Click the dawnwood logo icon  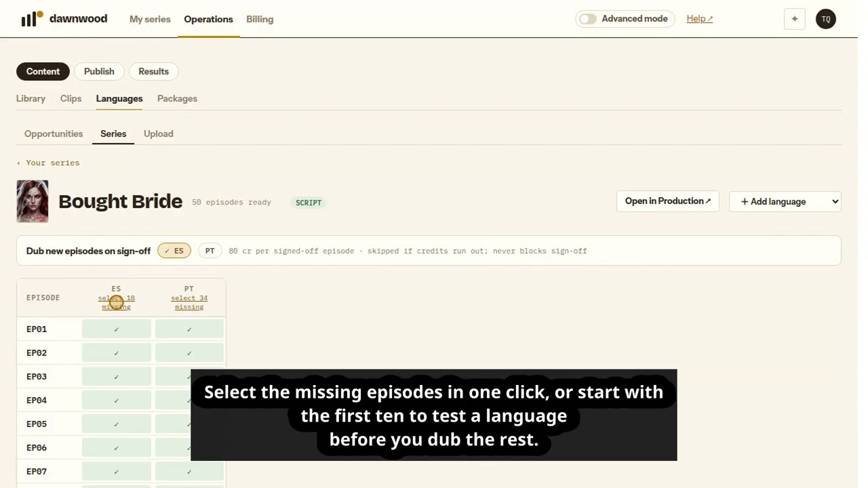pyautogui.click(x=32, y=19)
